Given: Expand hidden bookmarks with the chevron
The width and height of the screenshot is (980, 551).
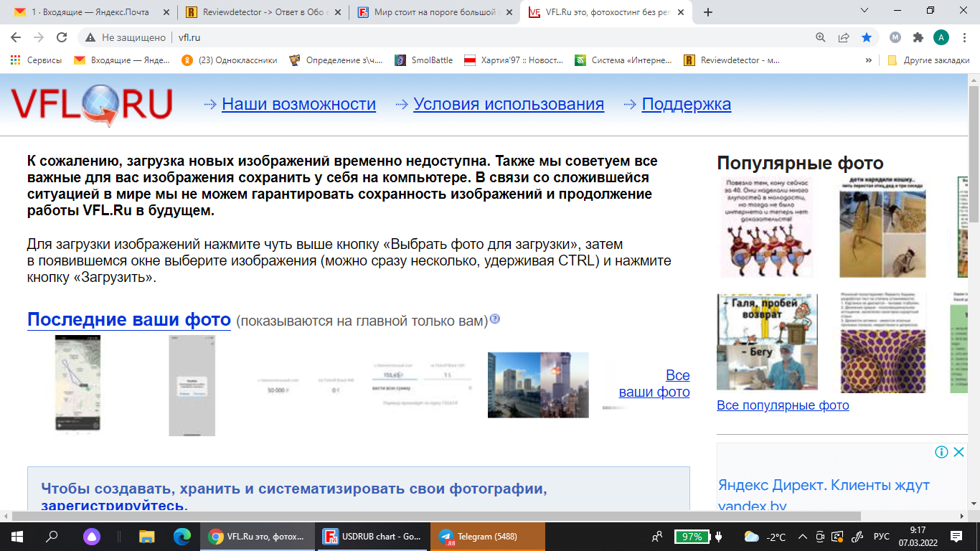Looking at the screenshot, I should pyautogui.click(x=869, y=60).
